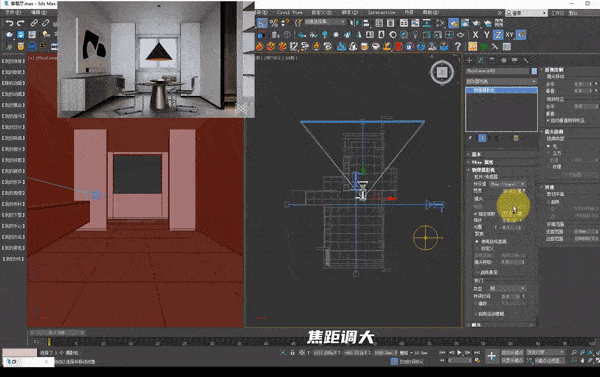This screenshot has height=377, width=600.
Task: Click the camera object name field
Action: 498,71
